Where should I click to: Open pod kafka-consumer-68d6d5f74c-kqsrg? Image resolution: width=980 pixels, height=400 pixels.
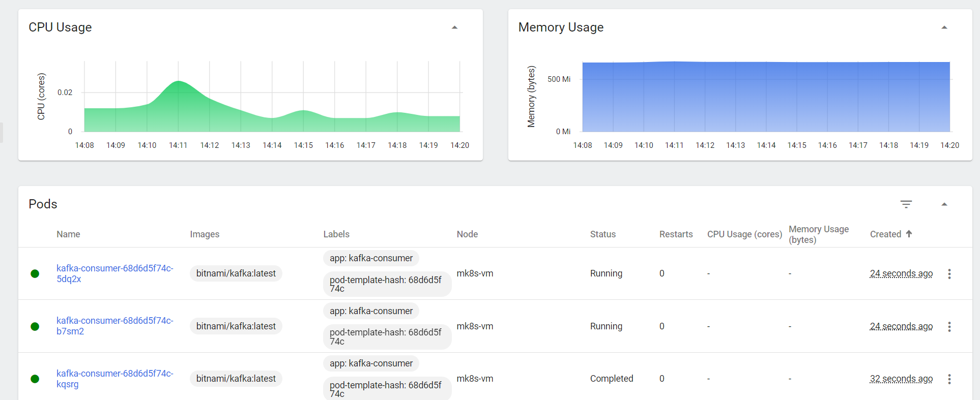tap(115, 379)
